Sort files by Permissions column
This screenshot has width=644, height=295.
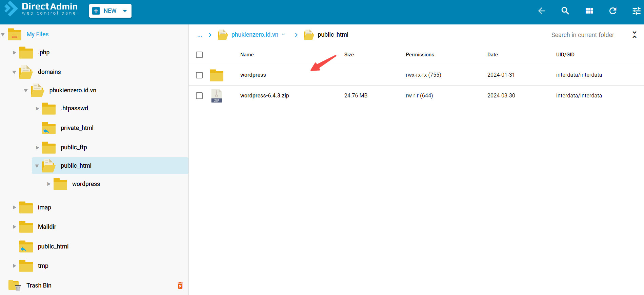point(420,55)
